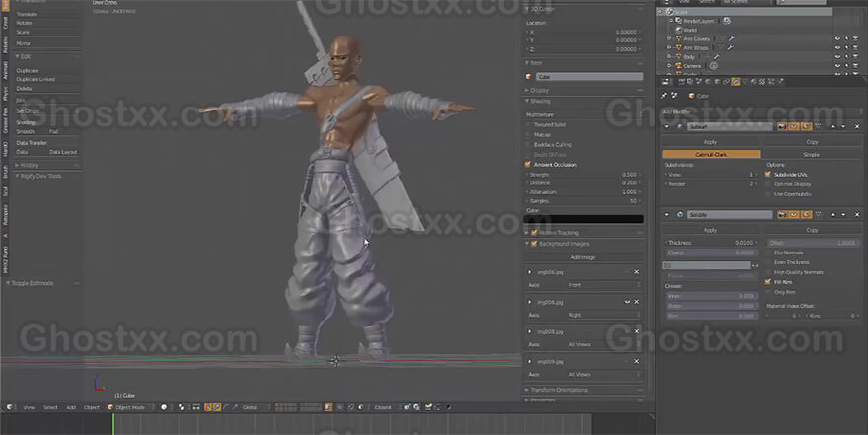868x435 pixels.
Task: Click the wrench modifier icon beside Arm Wraps
Action: 730,48
